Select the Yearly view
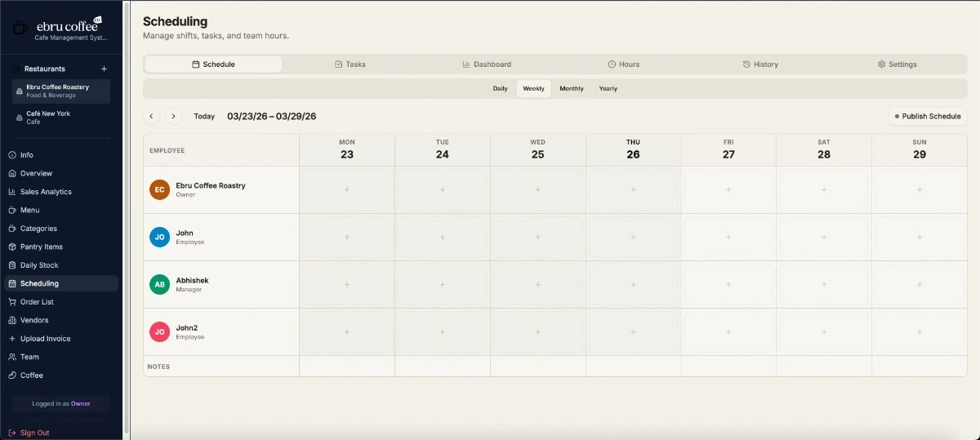Image resolution: width=980 pixels, height=440 pixels. 608,88
